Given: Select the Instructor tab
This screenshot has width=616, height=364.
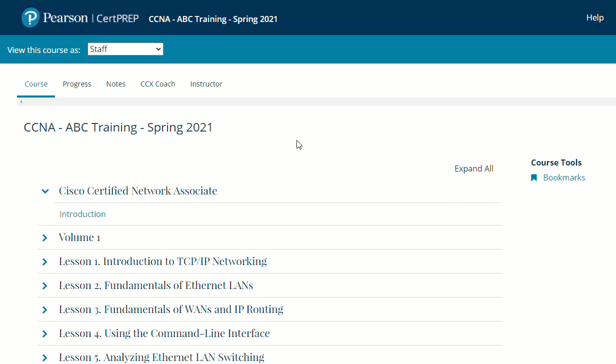Looking at the screenshot, I should (206, 84).
